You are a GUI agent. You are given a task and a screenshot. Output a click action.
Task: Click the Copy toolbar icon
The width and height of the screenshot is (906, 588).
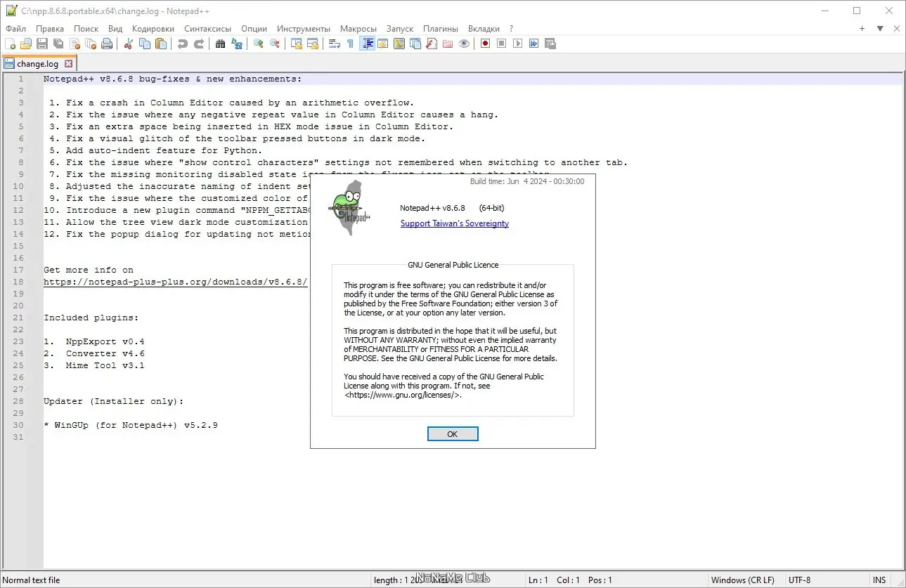tap(145, 44)
